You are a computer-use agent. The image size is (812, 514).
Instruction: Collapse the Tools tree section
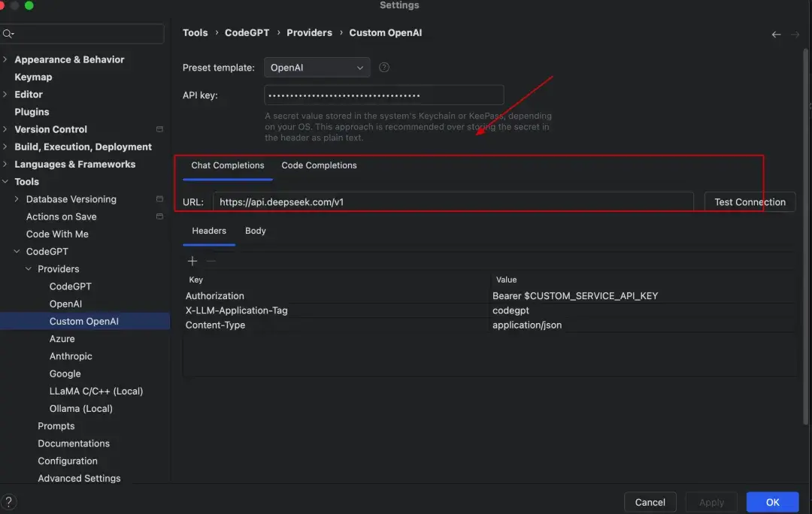coord(5,182)
